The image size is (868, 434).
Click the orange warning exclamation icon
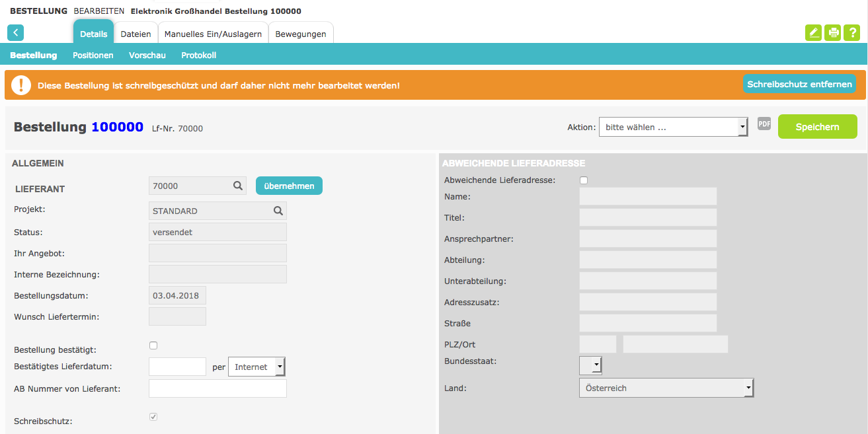tap(21, 85)
